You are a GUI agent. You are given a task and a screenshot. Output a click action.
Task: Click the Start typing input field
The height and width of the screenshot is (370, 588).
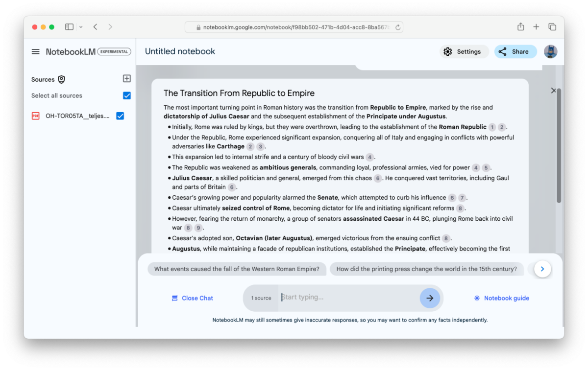click(x=348, y=298)
